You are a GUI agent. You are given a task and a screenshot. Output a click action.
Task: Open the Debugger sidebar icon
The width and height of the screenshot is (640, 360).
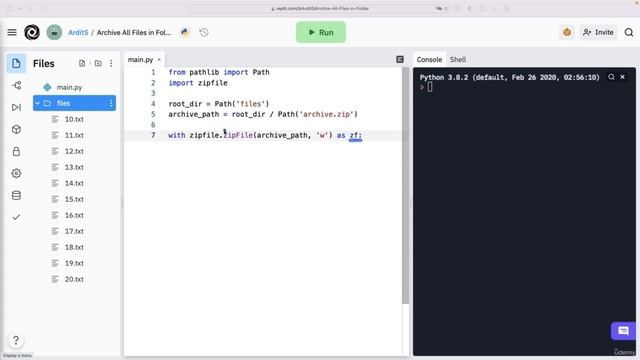click(x=16, y=107)
